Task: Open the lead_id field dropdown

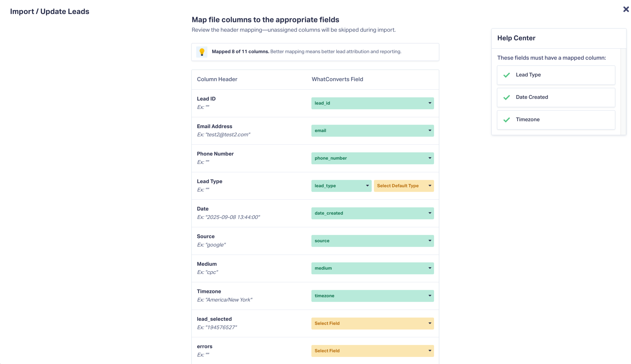Action: click(x=372, y=103)
